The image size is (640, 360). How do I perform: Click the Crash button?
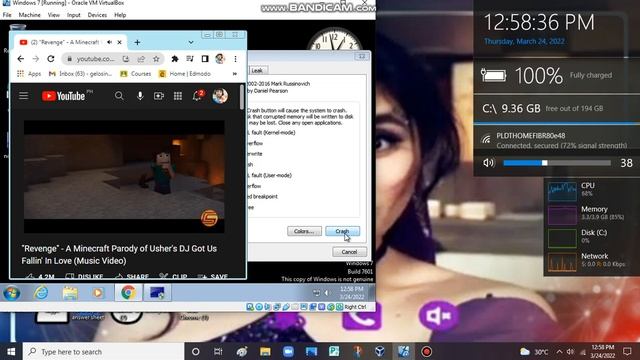pos(342,231)
